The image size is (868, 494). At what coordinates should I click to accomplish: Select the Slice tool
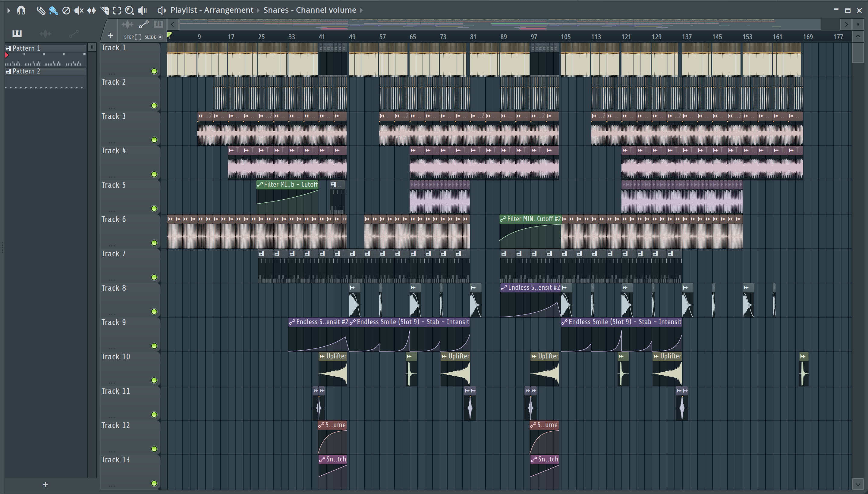[x=105, y=11]
